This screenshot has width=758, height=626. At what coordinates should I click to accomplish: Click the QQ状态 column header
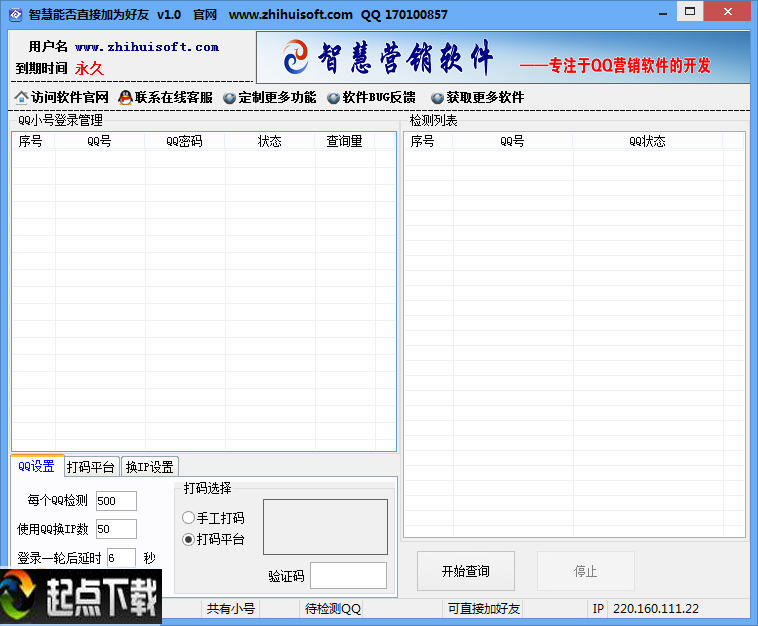648,141
